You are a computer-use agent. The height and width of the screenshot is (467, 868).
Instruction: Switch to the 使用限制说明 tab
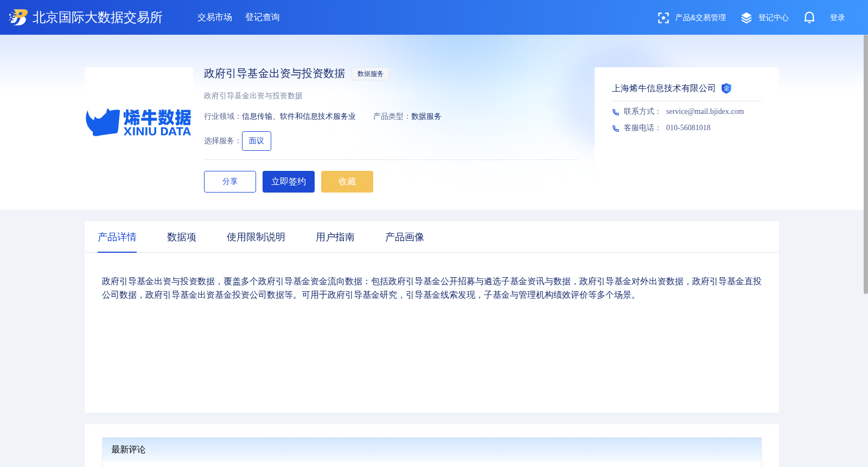256,237
